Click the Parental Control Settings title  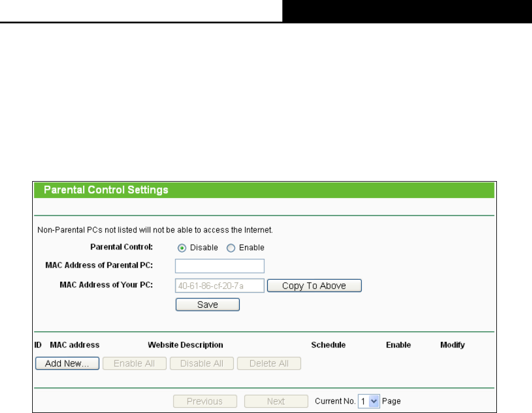[x=106, y=190]
